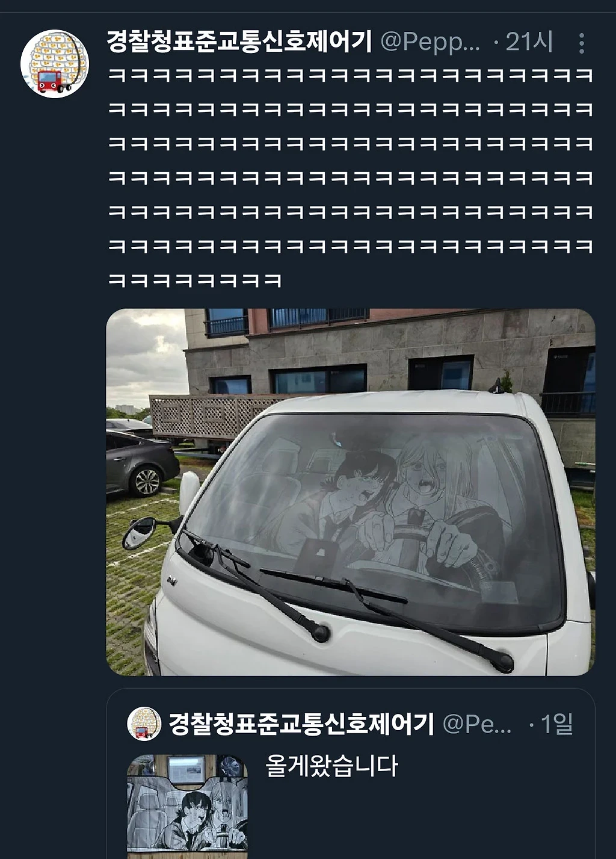Tap the truck's side mirror in the photo
Screen dimensions: 616x859
tap(140, 533)
